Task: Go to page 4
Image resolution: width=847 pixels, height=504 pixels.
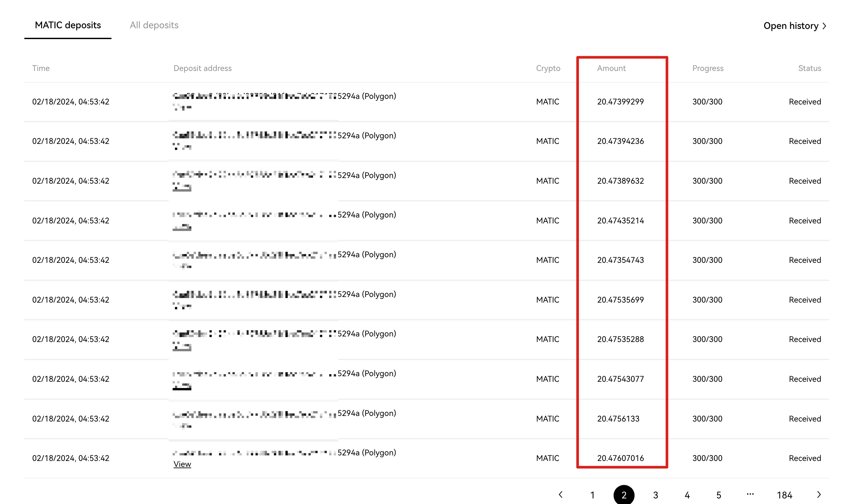Action: click(x=687, y=495)
